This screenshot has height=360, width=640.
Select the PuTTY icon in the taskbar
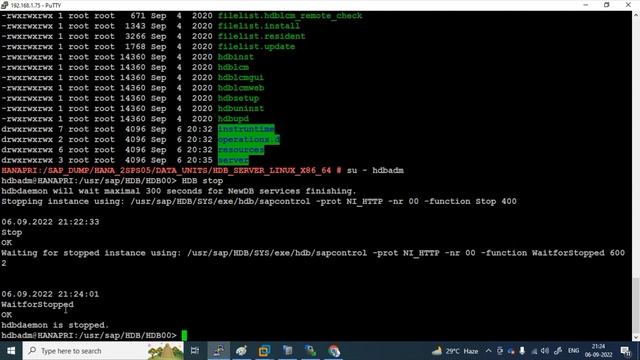219,351
